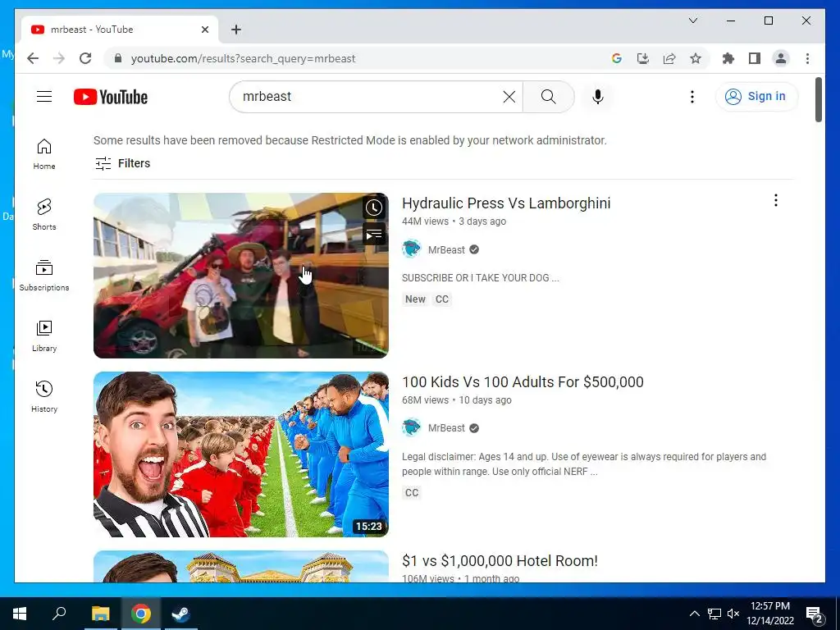Open the notification center icon

pos(815,614)
